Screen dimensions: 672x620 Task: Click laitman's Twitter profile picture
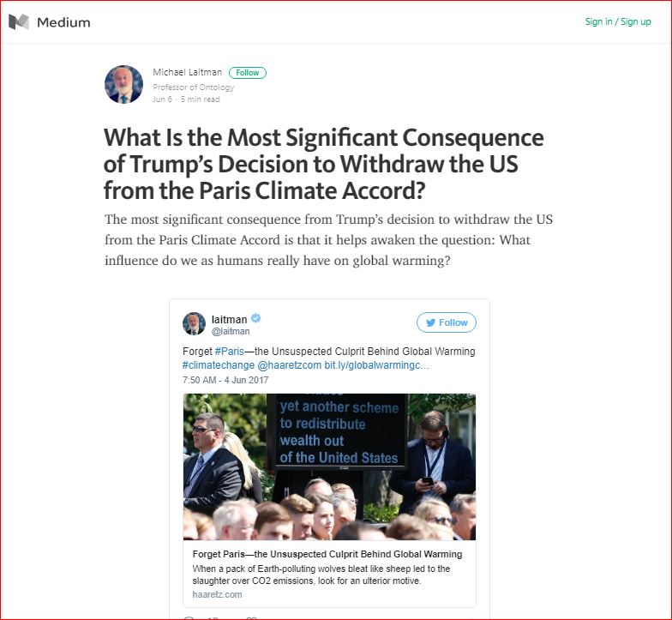[195, 323]
